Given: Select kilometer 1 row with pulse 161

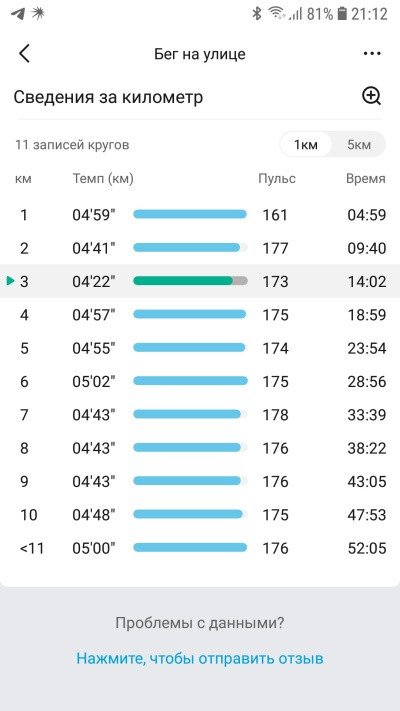Looking at the screenshot, I should click(200, 214).
